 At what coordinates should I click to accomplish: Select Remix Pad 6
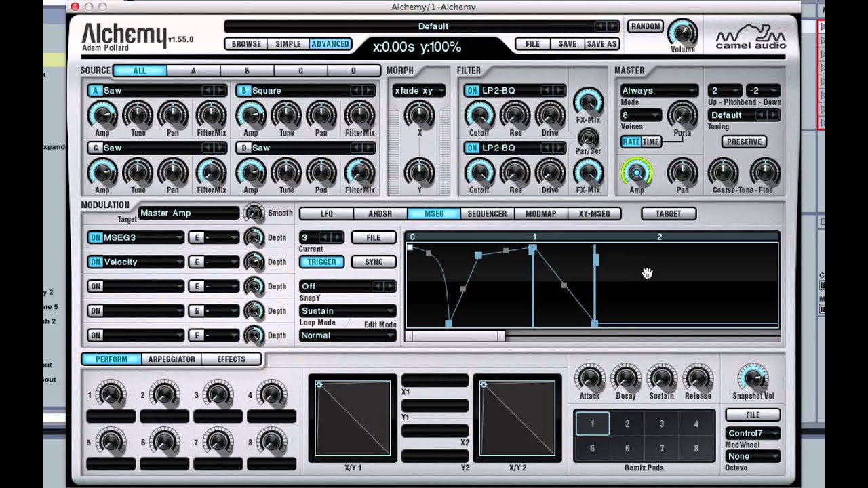[x=627, y=448]
